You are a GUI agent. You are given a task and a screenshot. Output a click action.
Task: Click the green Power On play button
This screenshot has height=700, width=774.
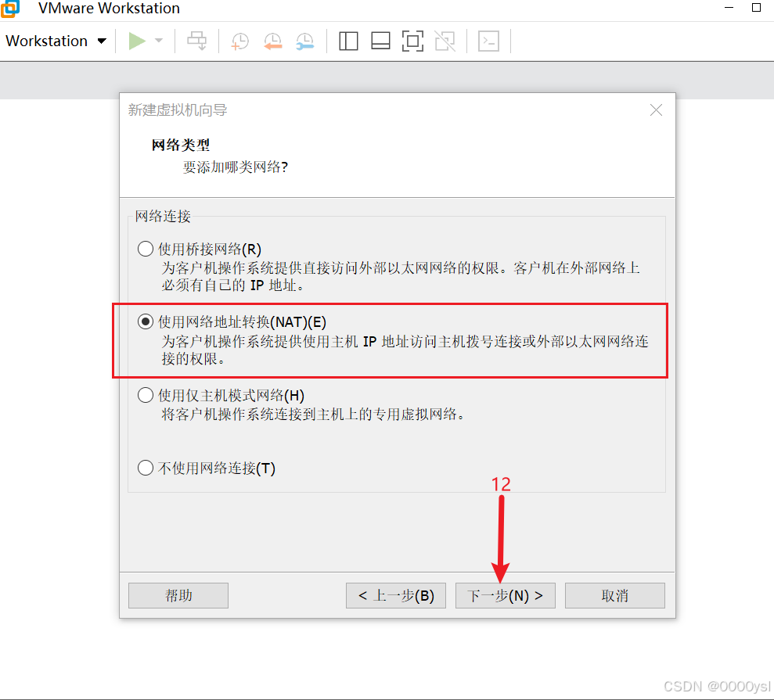(137, 41)
